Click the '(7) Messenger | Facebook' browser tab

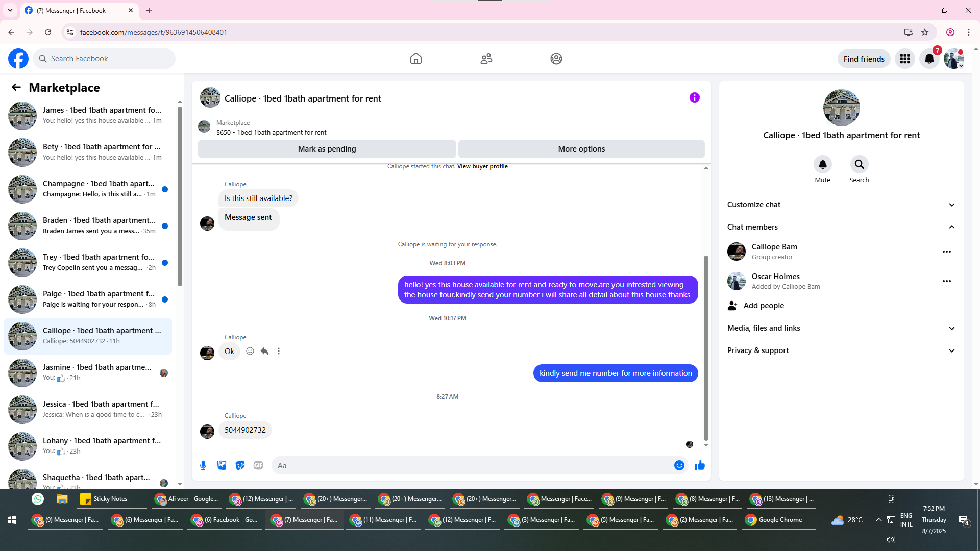click(79, 10)
